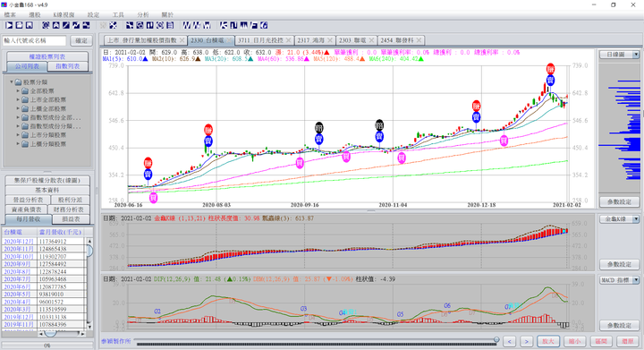Show the 損益表 data view

click(x=71, y=219)
